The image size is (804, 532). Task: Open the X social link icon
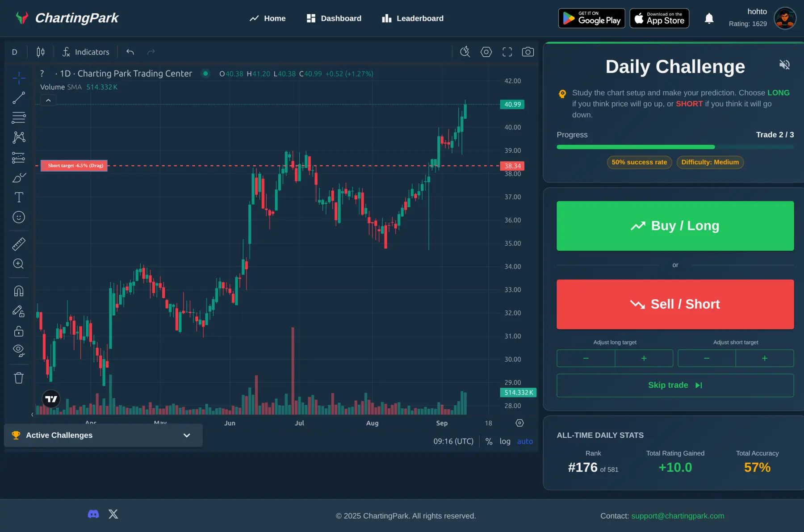point(113,514)
